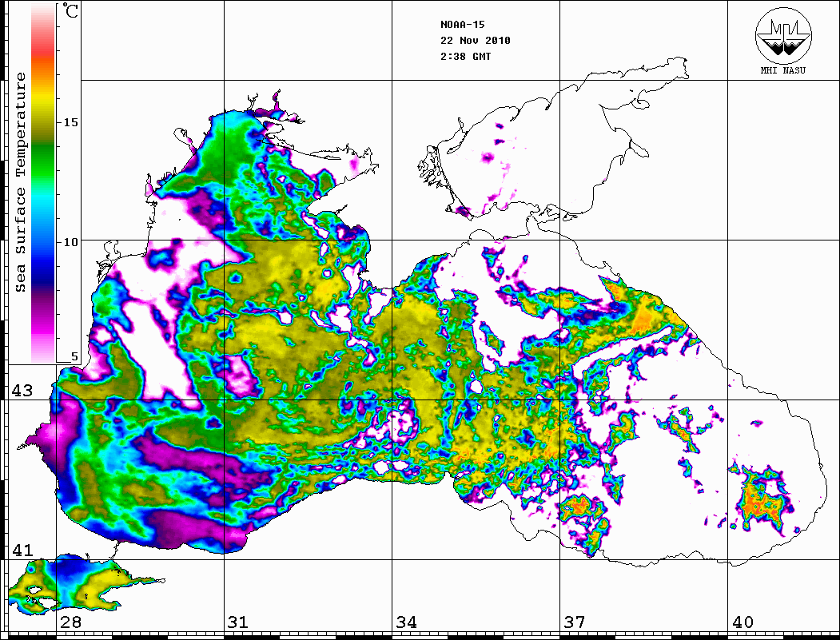Click longitude label '28'
The image size is (840, 640).
click(70, 622)
